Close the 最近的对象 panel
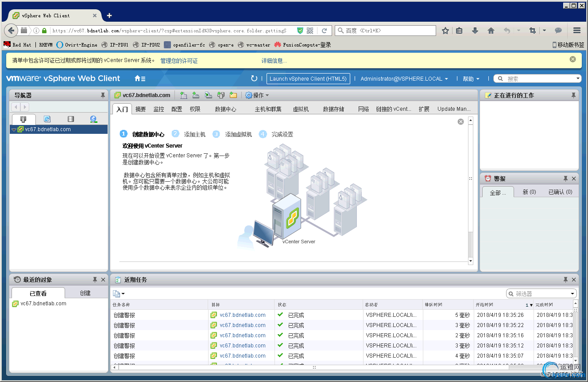The image size is (588, 382). 103,280
